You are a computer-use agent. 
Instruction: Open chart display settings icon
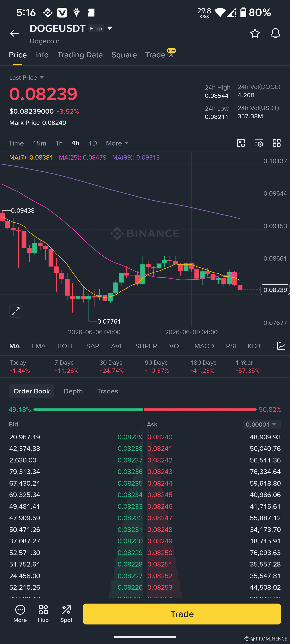(259, 143)
